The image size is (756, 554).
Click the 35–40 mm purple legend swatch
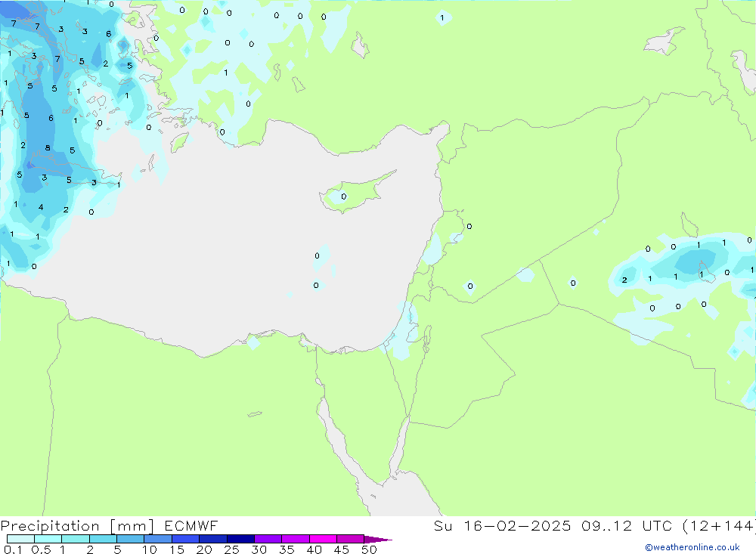(x=295, y=539)
